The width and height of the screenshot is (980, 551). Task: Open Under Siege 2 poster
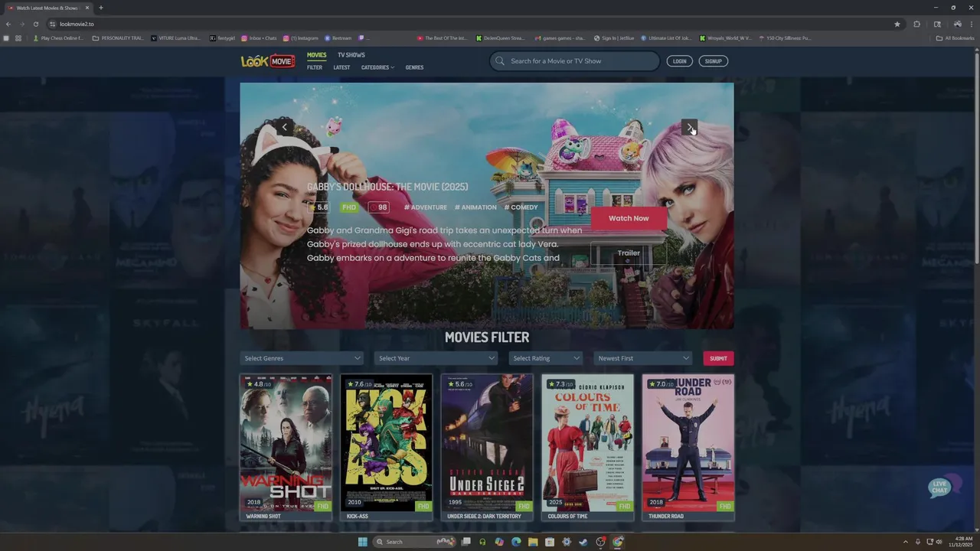486,442
